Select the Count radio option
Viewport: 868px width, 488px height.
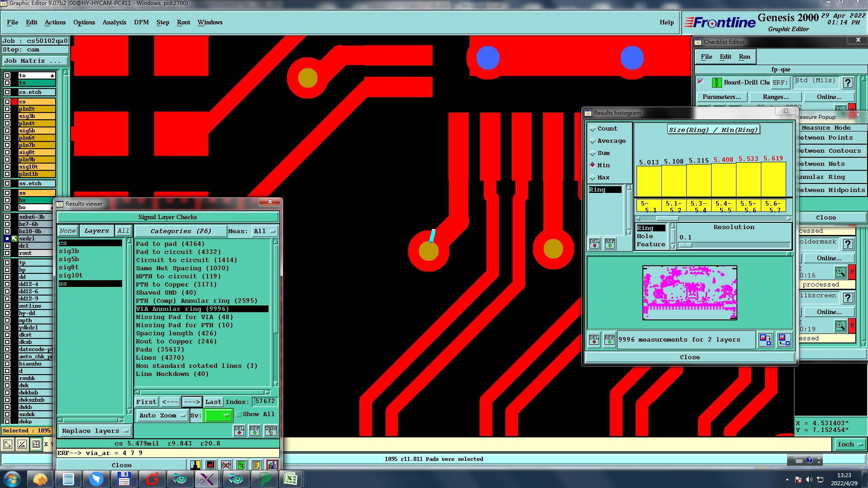[x=592, y=129]
